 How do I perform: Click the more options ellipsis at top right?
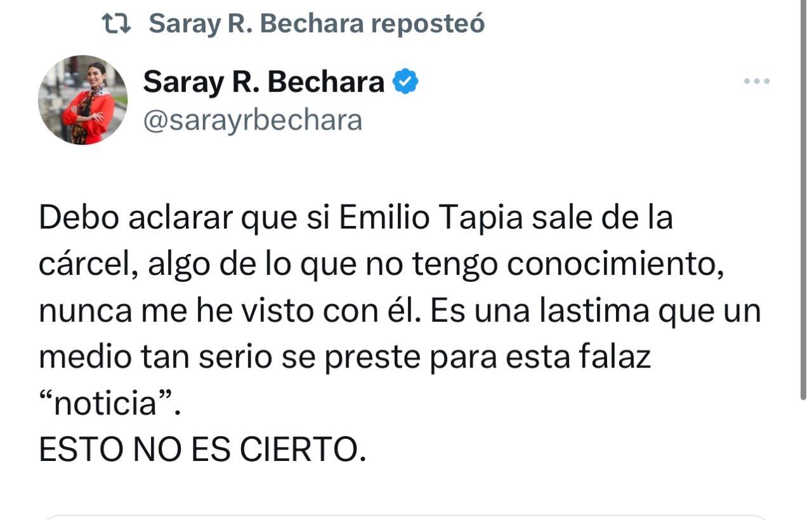click(756, 81)
